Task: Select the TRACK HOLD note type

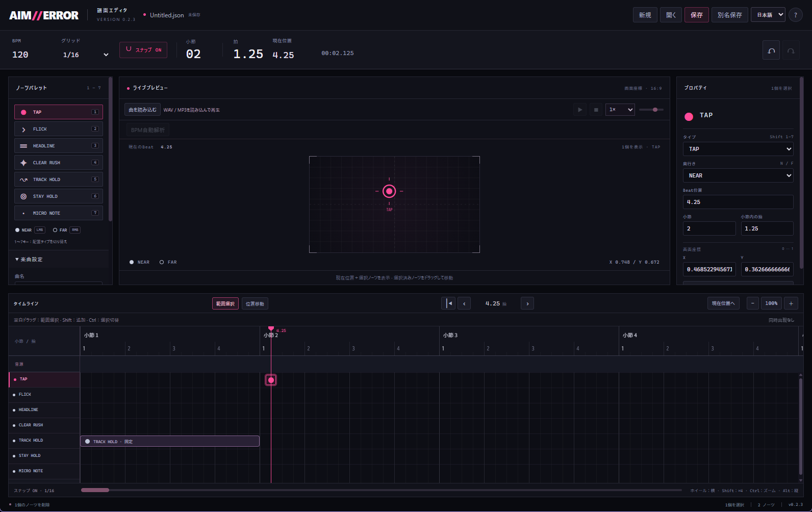Action: point(59,180)
